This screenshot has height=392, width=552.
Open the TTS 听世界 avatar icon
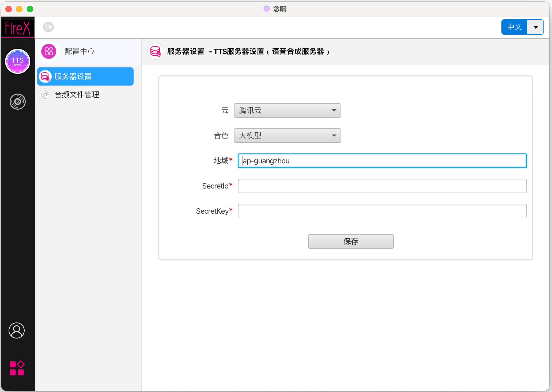click(x=17, y=61)
